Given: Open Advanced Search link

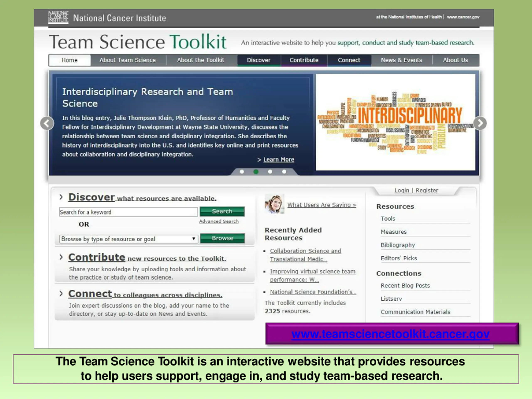Looking at the screenshot, I should 219,221.
